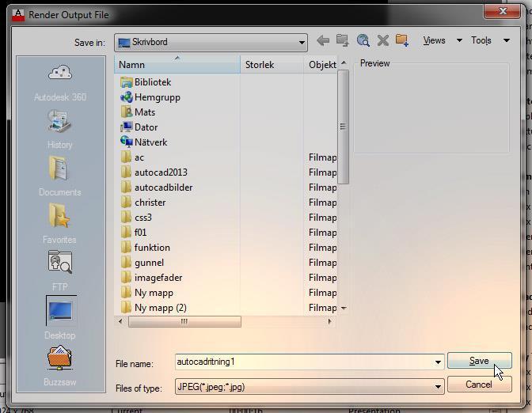Expand the Save in Skrivbord dropdown
The image size is (532, 413).
(x=302, y=43)
